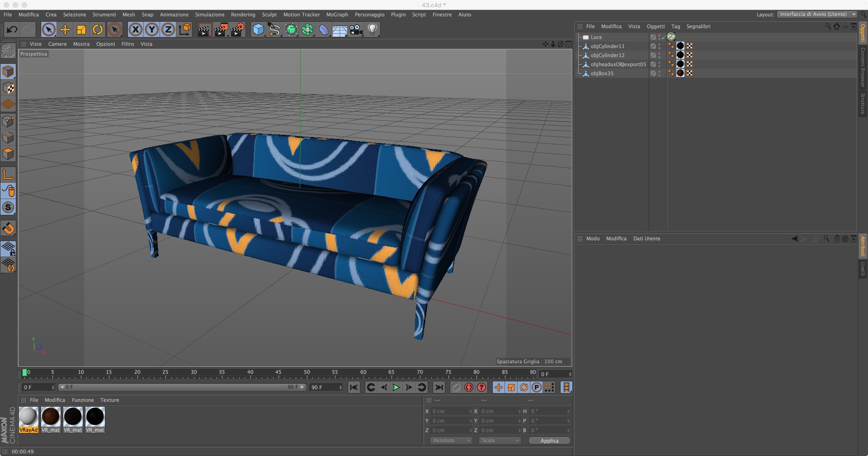Open the Layout dropdown Interfaccia di Avvio

pos(817,14)
